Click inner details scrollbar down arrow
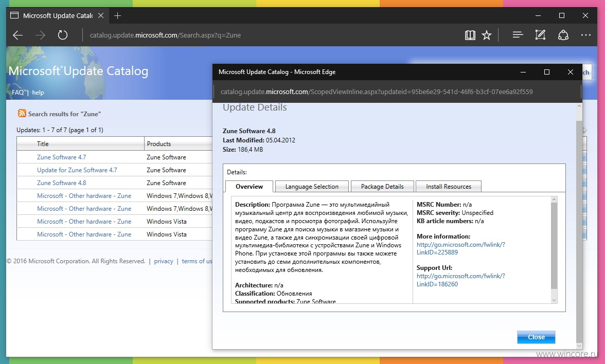The height and width of the screenshot is (364, 605). 554,300
